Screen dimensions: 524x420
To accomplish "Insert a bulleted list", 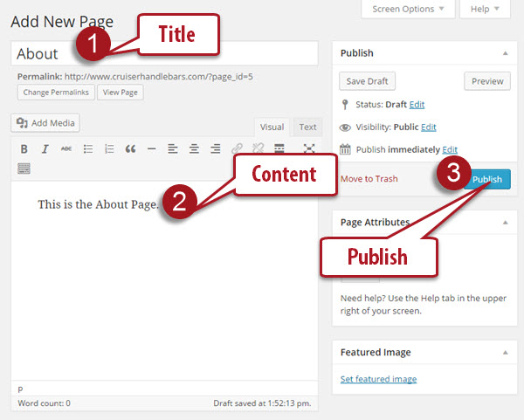I will click(x=88, y=149).
